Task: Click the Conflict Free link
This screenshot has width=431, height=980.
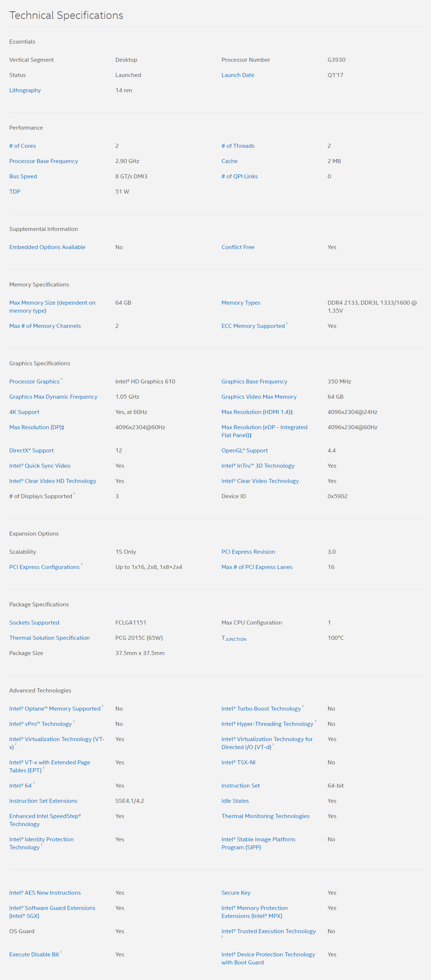Action: pyautogui.click(x=238, y=247)
